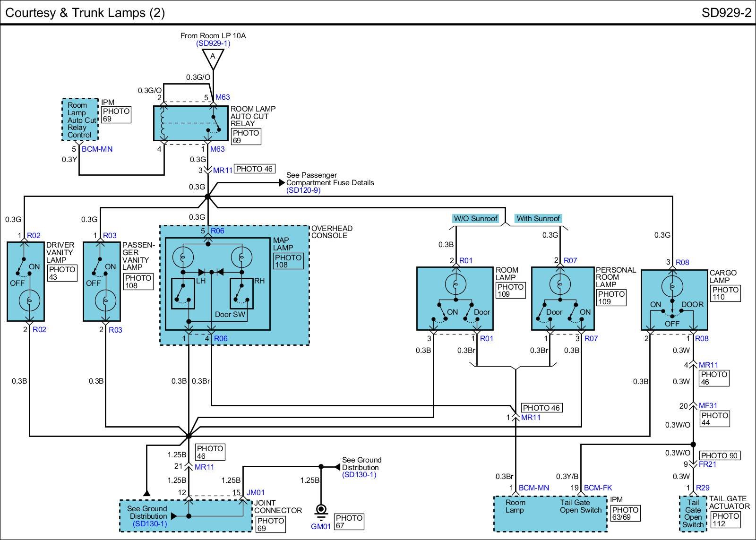756x540 pixels.
Task: Click the MF31 connector label
Action: [708, 406]
